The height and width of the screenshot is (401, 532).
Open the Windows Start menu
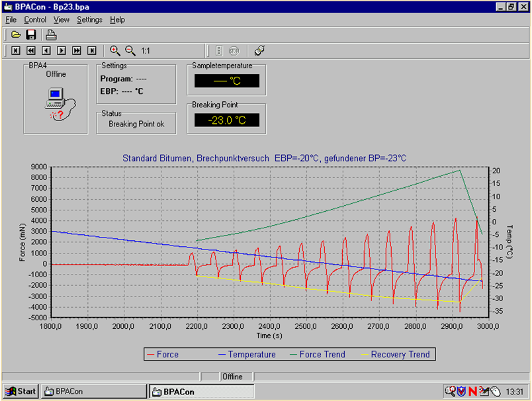tap(21, 391)
